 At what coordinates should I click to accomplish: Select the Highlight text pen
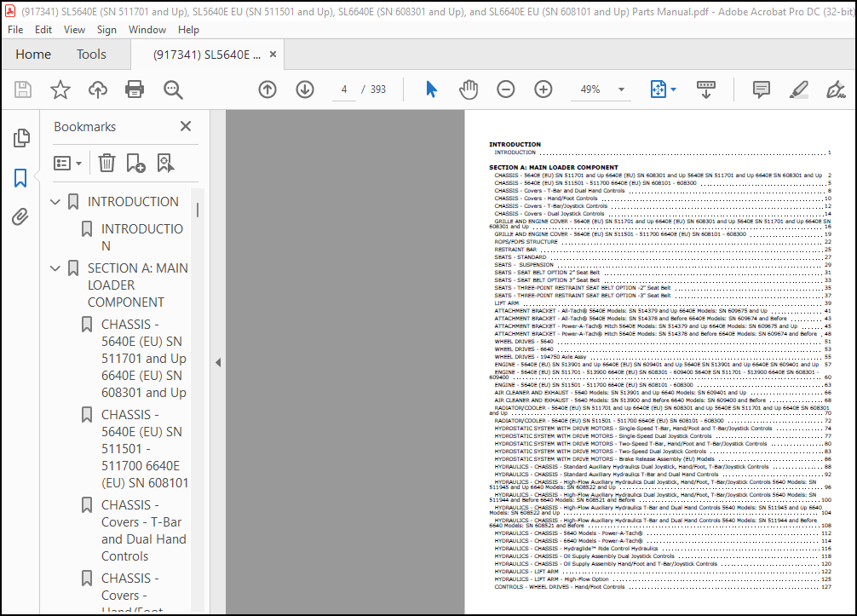tap(798, 89)
